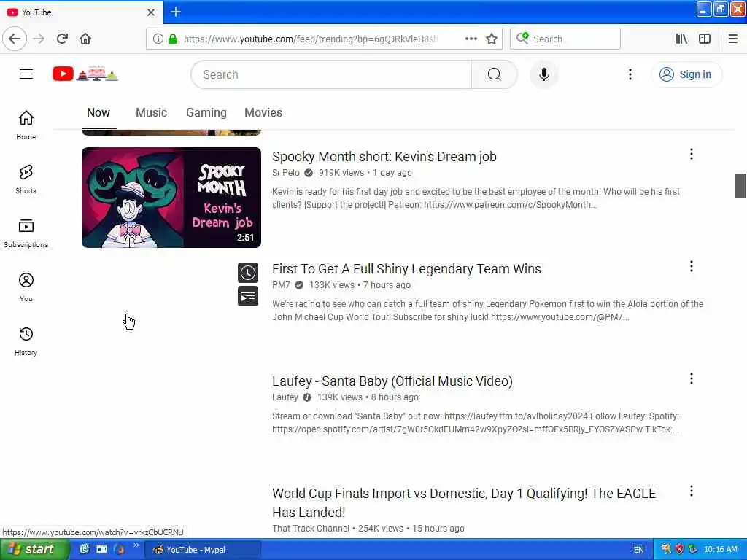Add Shiny Legendary video to Watch later
747x560 pixels.
[x=248, y=273]
